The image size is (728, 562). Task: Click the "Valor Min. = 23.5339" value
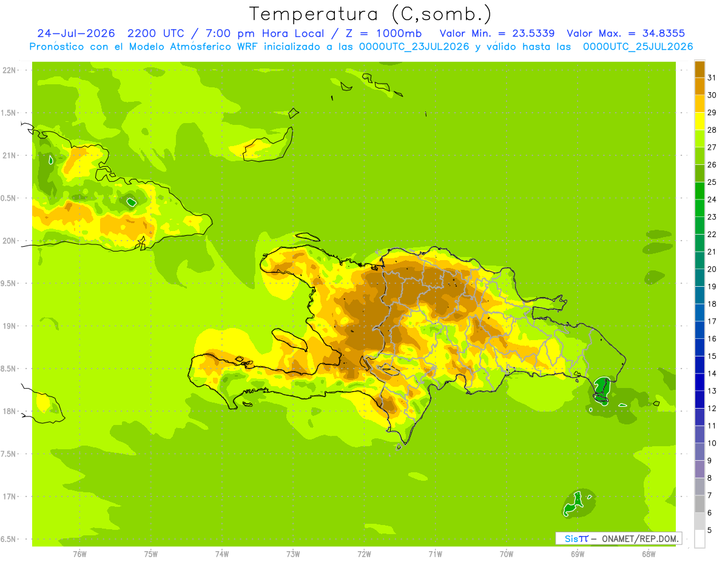(497, 33)
